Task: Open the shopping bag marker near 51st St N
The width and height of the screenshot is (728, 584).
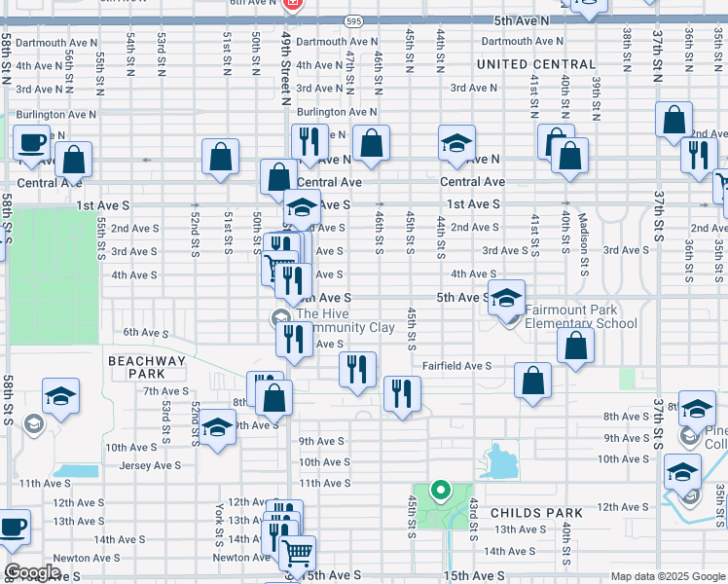Action: pos(221,159)
